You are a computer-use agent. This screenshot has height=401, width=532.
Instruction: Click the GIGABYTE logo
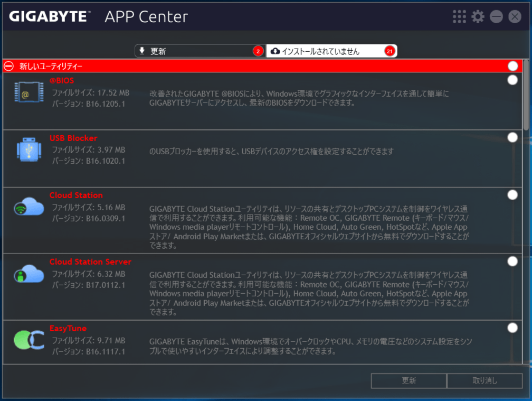point(50,16)
